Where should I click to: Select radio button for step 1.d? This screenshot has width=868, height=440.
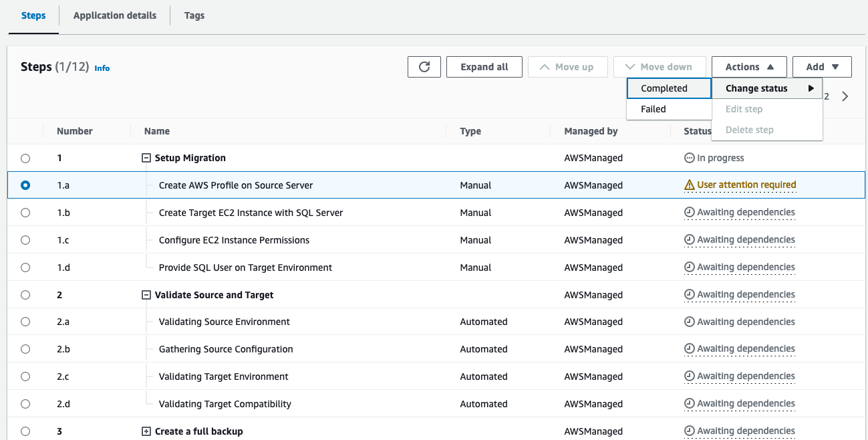pos(25,267)
